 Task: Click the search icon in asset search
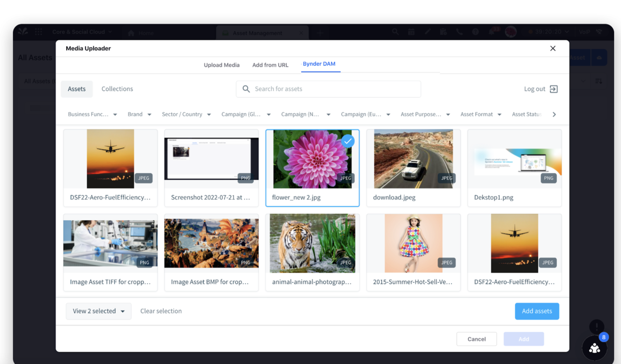click(x=246, y=88)
